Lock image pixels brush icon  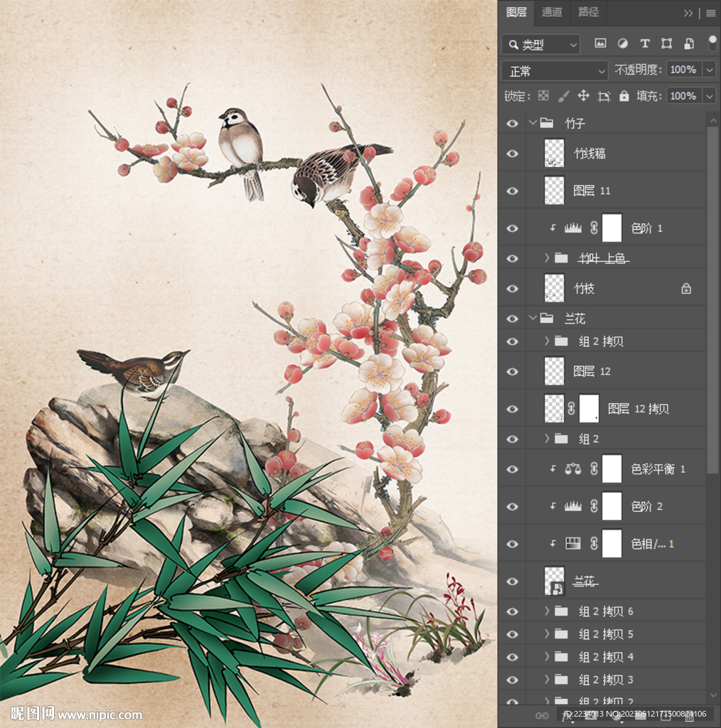(x=563, y=96)
